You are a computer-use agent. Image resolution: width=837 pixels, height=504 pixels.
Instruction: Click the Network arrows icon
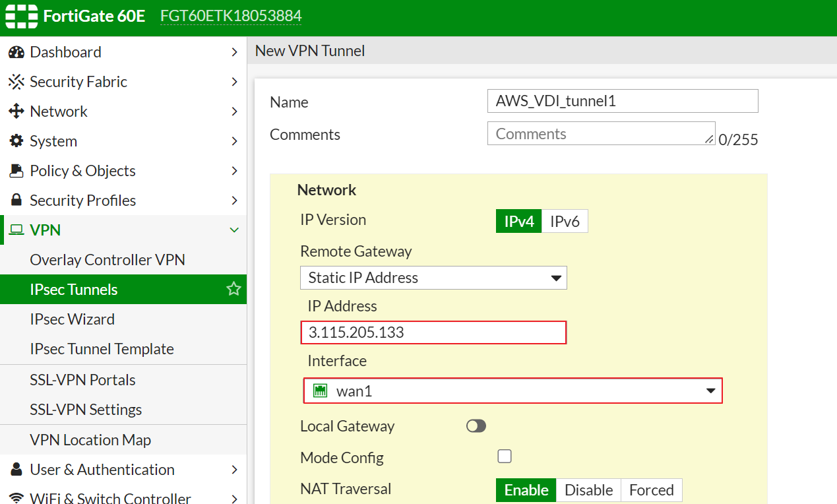(x=16, y=111)
